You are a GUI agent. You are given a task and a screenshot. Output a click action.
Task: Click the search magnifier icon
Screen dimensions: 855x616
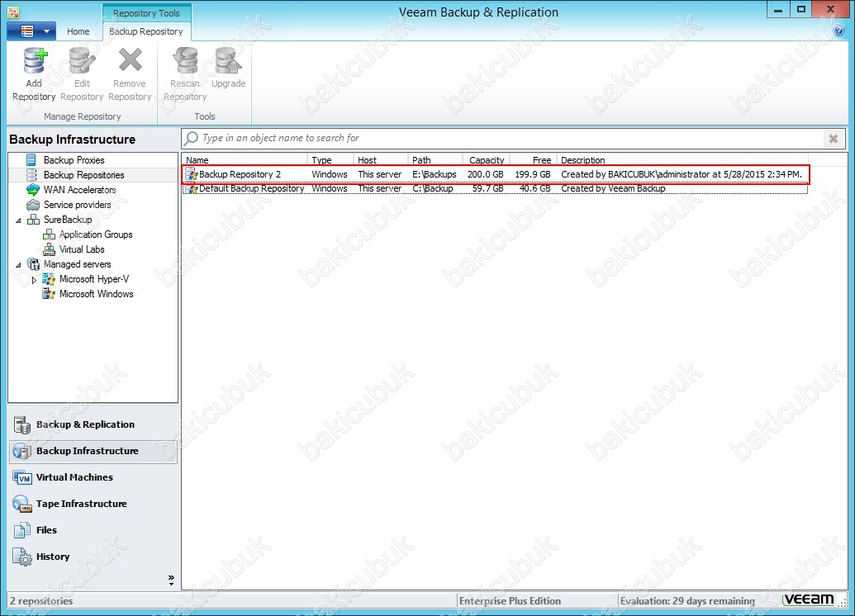tap(191, 139)
